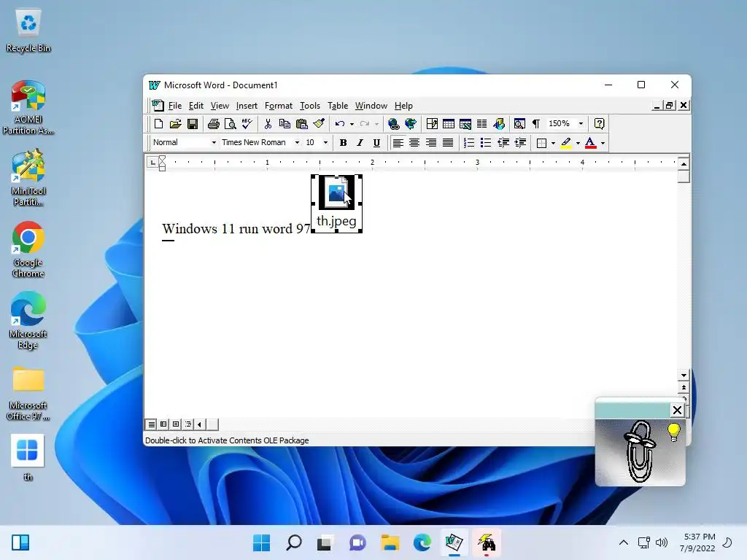Expand the redo history arrow
The height and width of the screenshot is (560, 747).
pyautogui.click(x=376, y=124)
